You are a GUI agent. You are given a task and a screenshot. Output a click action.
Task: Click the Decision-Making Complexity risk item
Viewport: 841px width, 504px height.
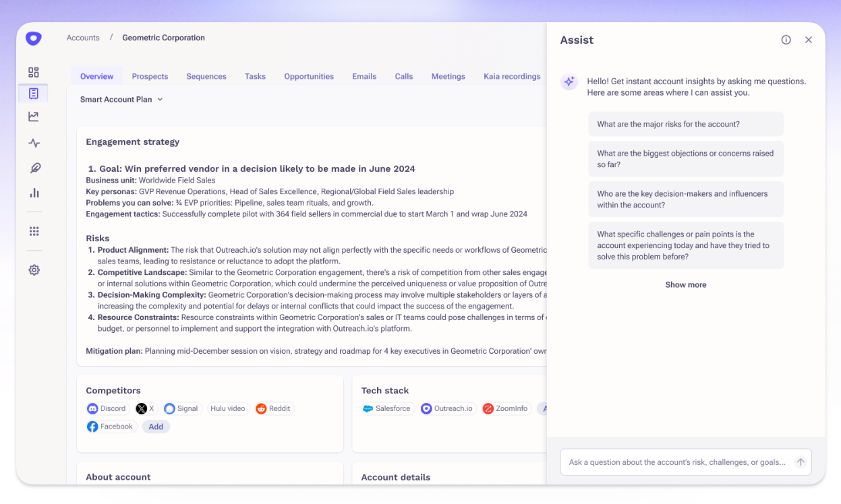[317, 301]
